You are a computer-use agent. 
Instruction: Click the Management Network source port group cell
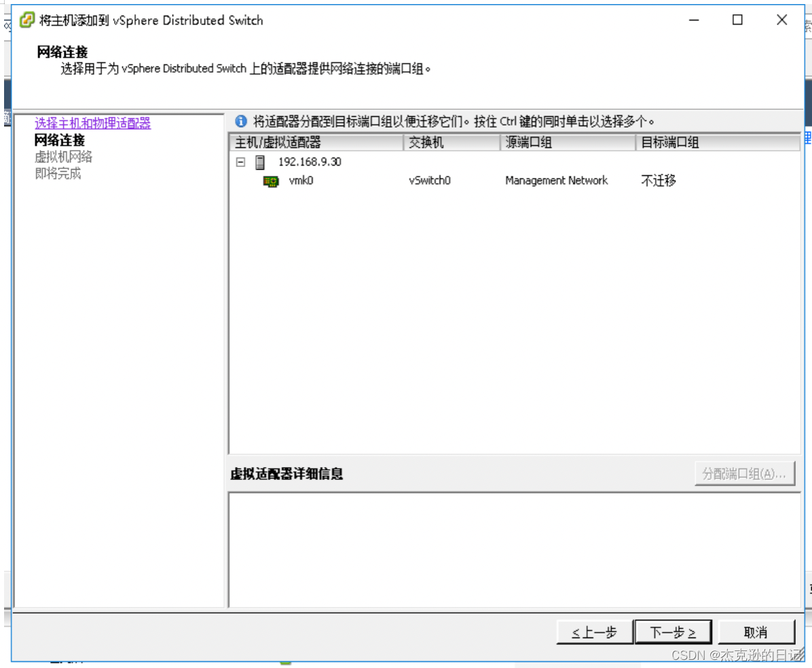[556, 181]
